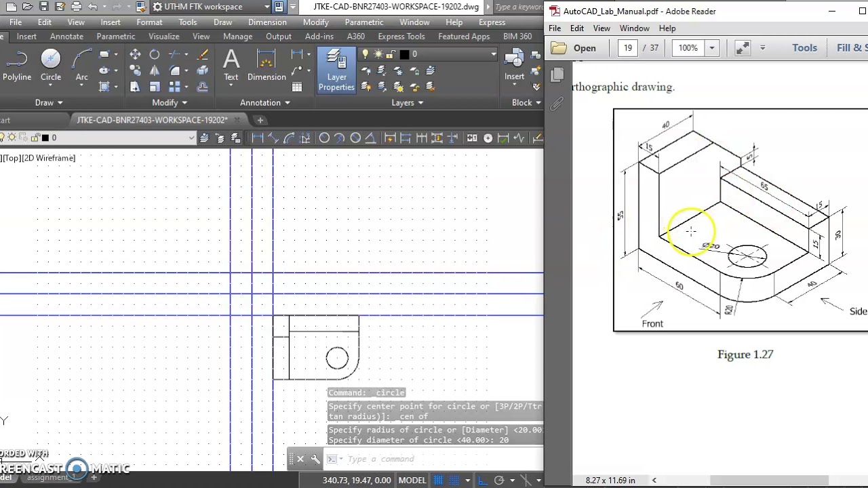
Task: Activate the Rotate tool in Modify panel
Action: pyautogui.click(x=155, y=54)
